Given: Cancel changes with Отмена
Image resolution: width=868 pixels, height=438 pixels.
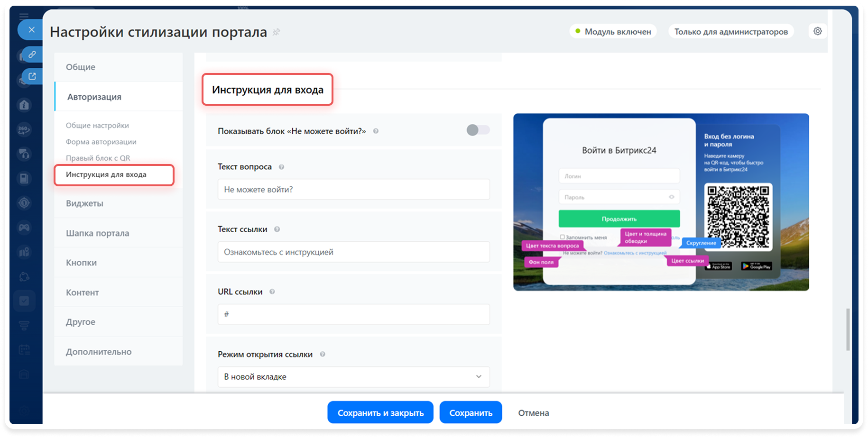Looking at the screenshot, I should tap(533, 413).
